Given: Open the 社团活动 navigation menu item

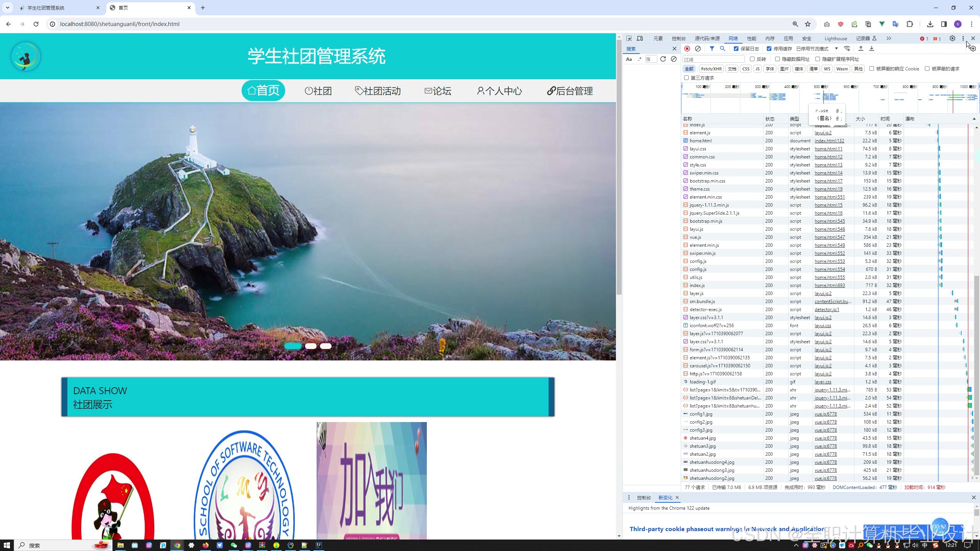Looking at the screenshot, I should [x=378, y=91].
